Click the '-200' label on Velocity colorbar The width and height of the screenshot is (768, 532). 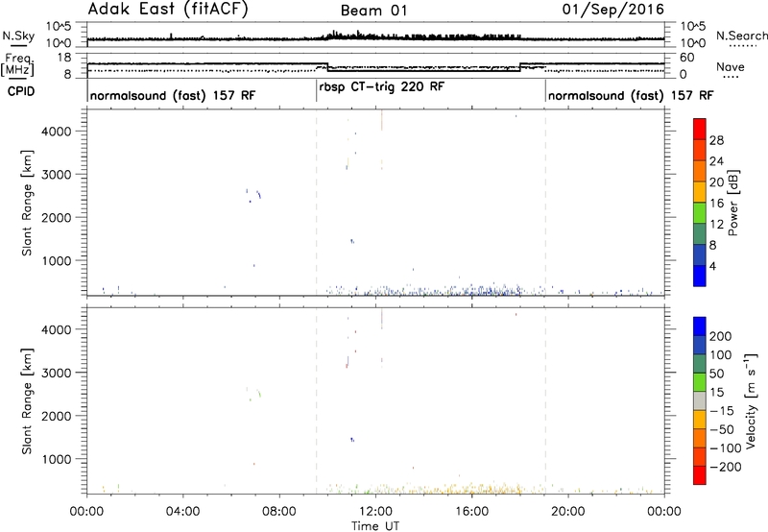click(x=725, y=467)
